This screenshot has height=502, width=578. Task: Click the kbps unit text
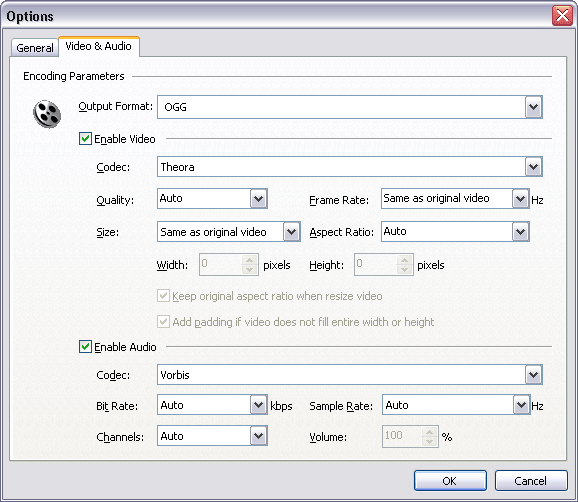click(281, 406)
